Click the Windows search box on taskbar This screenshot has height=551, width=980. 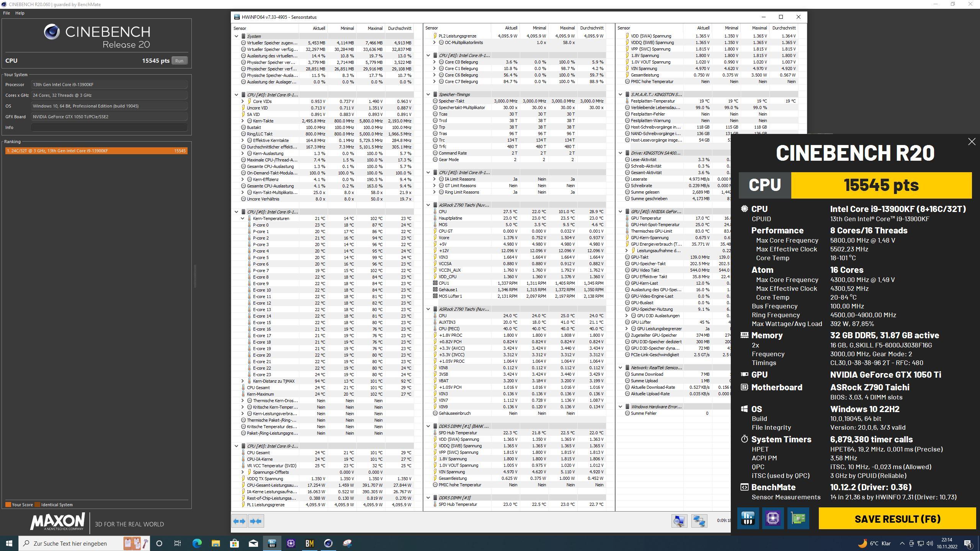click(x=84, y=543)
